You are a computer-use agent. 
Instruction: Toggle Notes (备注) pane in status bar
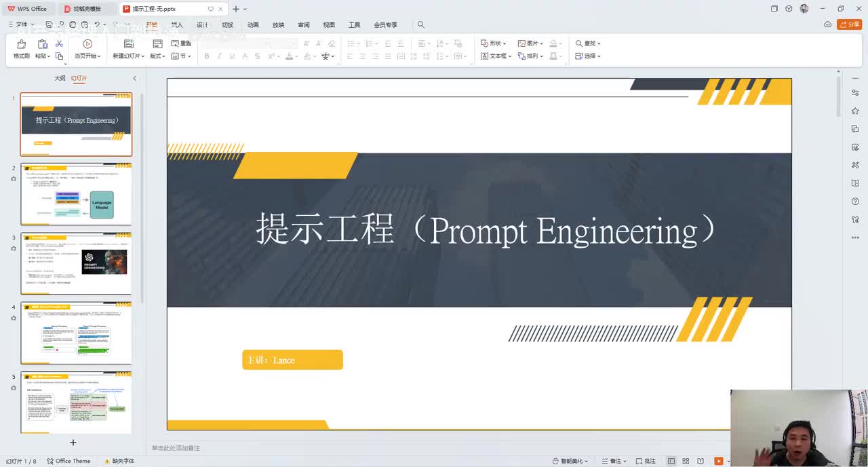coord(613,461)
